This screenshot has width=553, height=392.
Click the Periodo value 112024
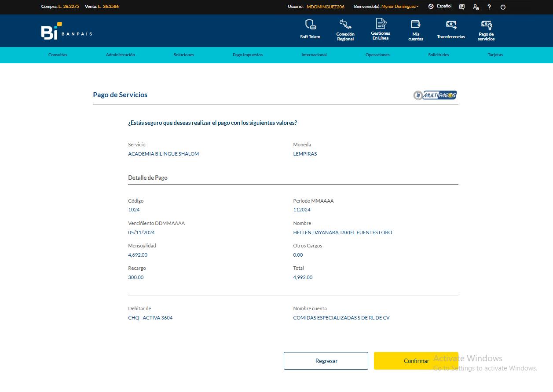pyautogui.click(x=302, y=210)
